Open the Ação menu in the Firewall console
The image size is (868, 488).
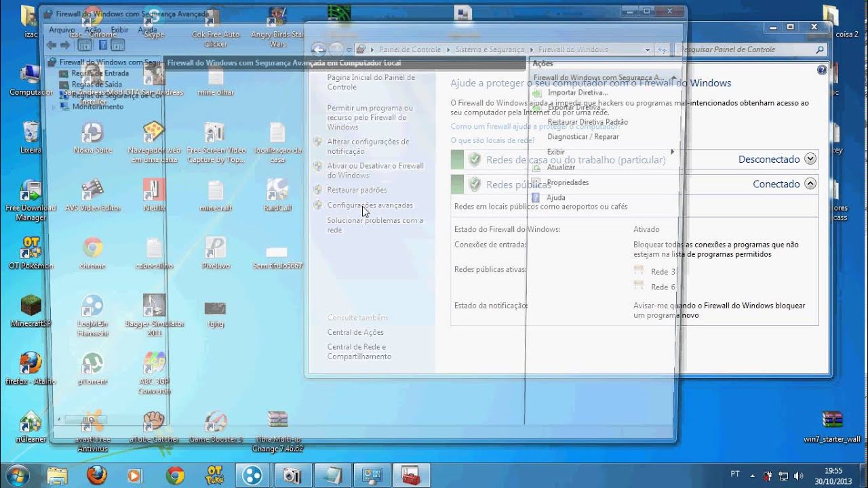point(93,30)
